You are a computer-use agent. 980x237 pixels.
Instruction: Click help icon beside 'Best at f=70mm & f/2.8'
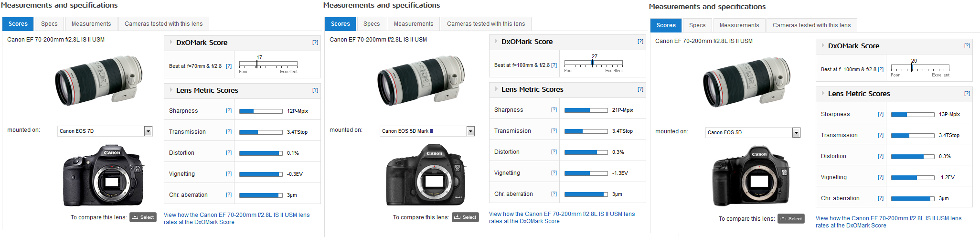(229, 66)
